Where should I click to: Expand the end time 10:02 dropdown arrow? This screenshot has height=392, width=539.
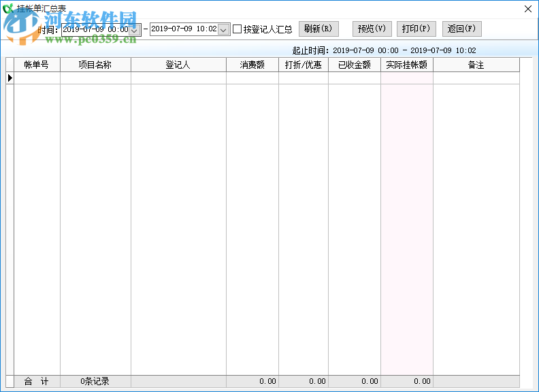223,29
